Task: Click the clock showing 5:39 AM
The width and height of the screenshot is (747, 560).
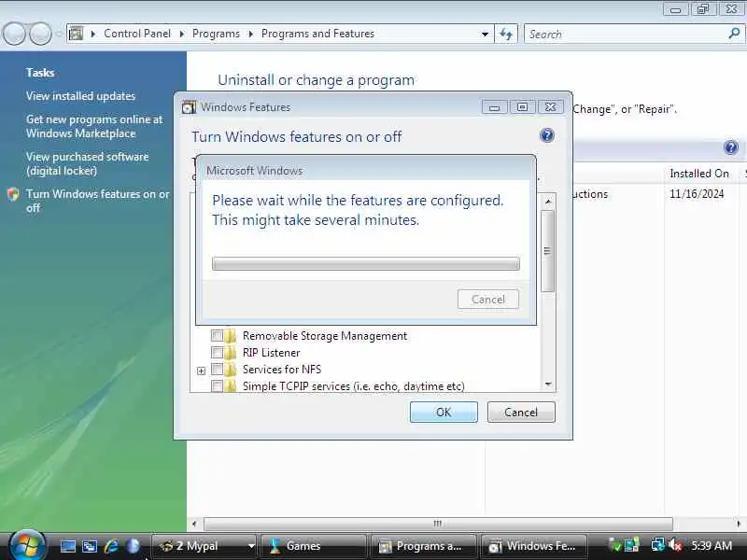Action: point(712,546)
